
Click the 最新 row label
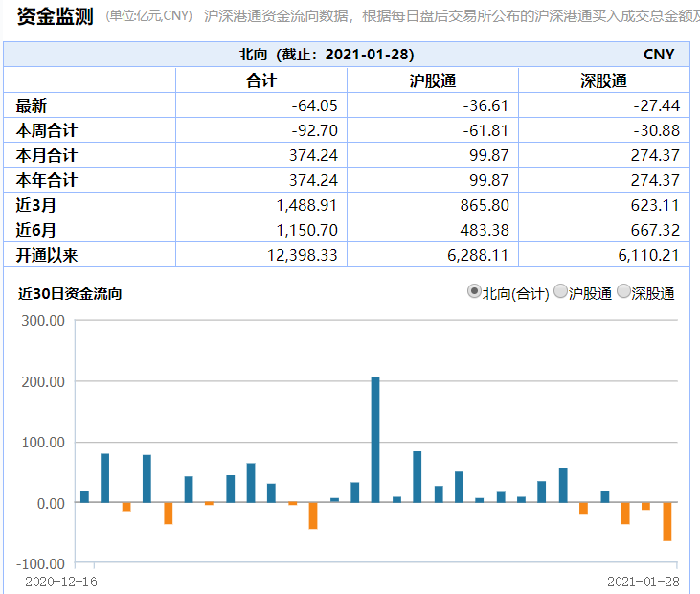tap(32, 105)
